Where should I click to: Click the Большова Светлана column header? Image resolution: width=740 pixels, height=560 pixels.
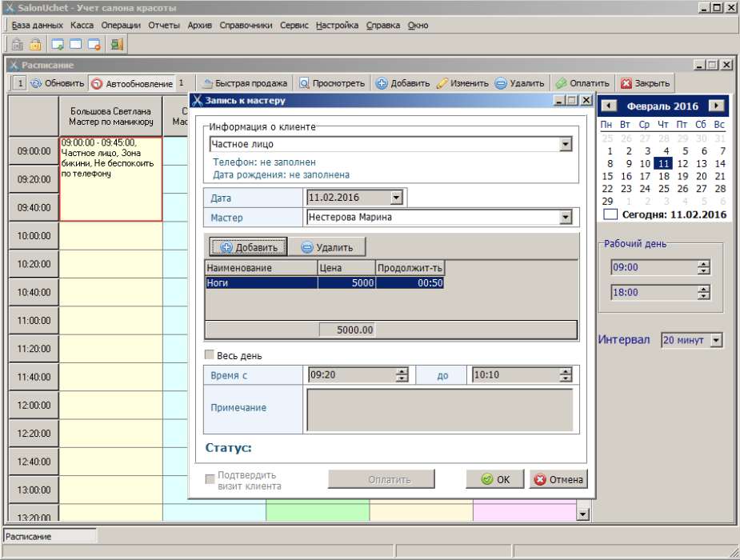point(110,117)
